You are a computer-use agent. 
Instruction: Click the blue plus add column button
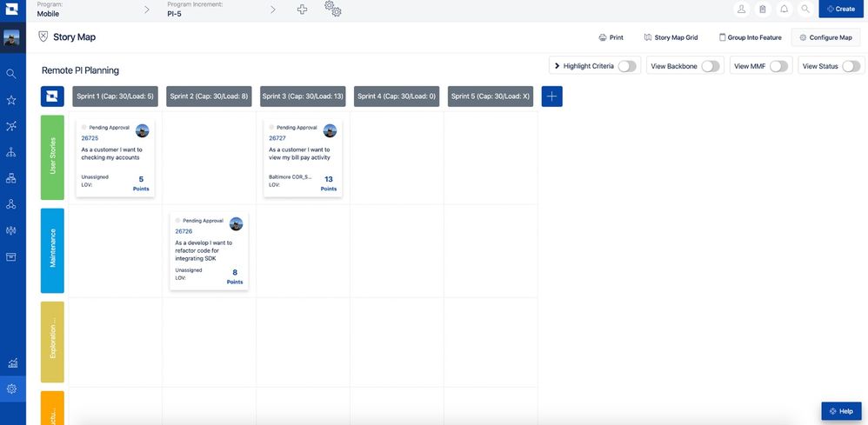(552, 96)
